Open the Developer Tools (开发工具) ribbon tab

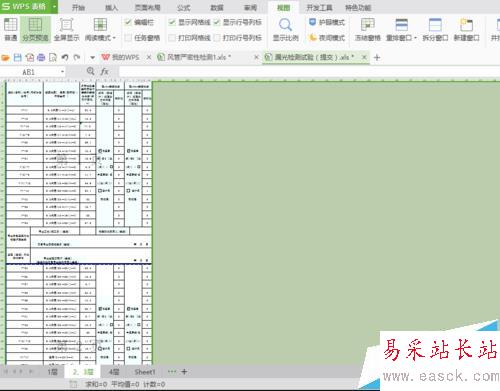point(319,8)
